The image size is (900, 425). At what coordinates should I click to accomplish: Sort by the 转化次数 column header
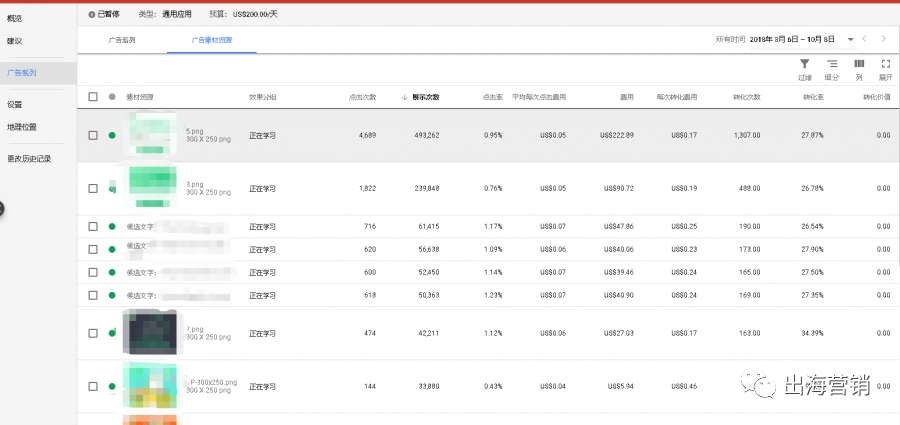click(x=747, y=97)
